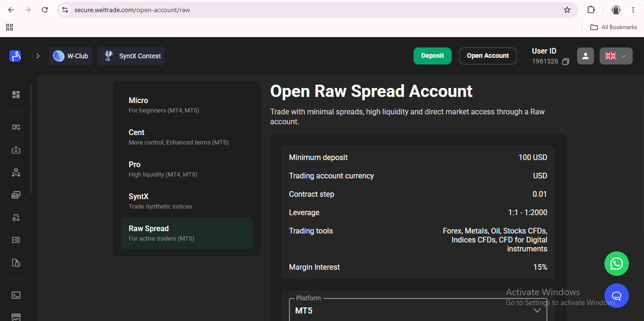Click the Open Account button
This screenshot has height=321, width=644.
487,56
